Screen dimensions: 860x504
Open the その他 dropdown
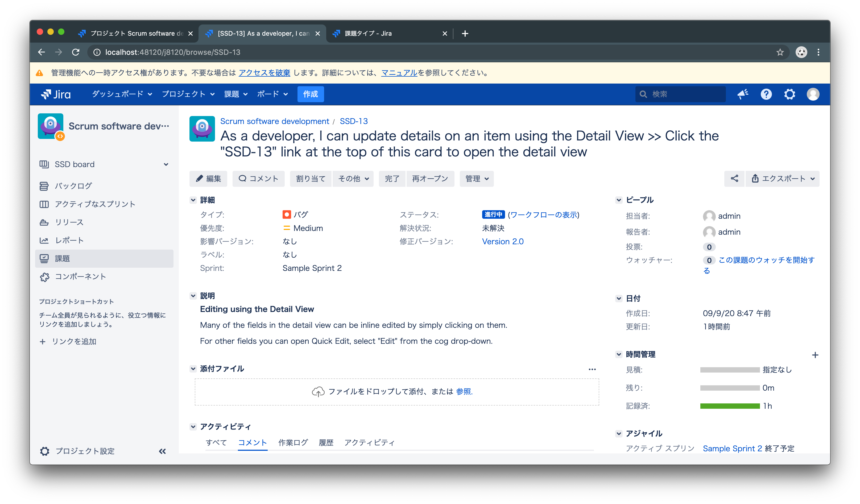[353, 179]
